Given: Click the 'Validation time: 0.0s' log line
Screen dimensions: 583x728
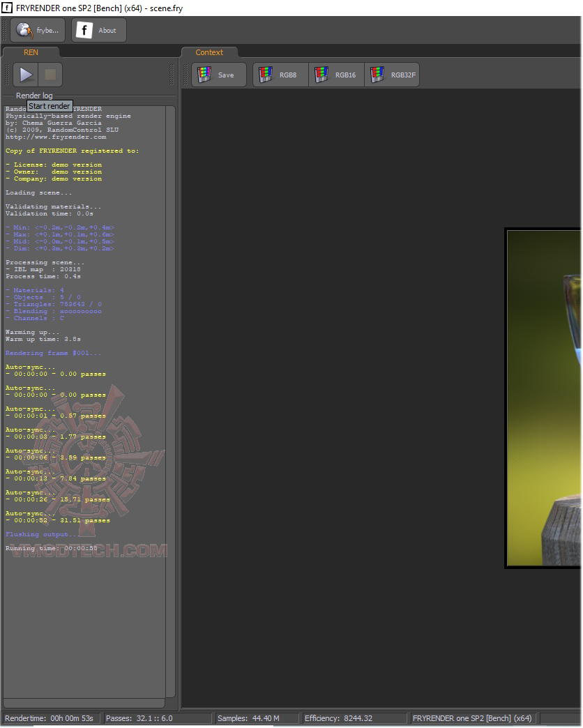Looking at the screenshot, I should point(50,213).
